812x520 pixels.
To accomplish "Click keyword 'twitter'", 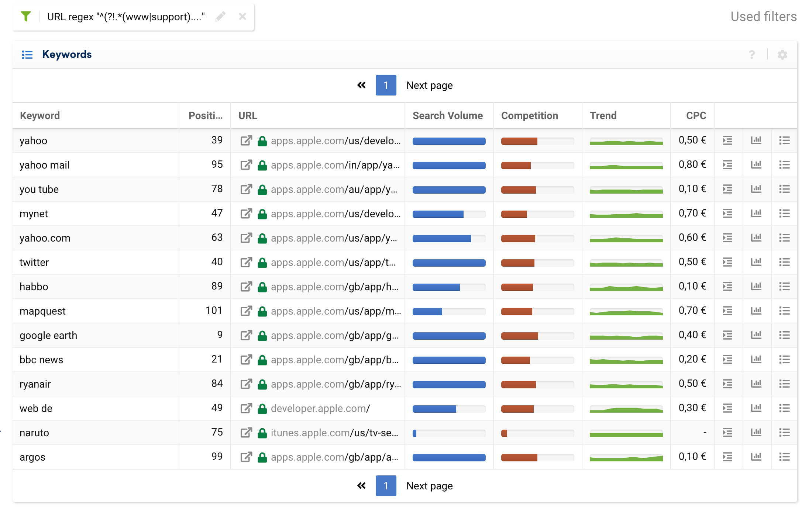I will click(x=34, y=263).
